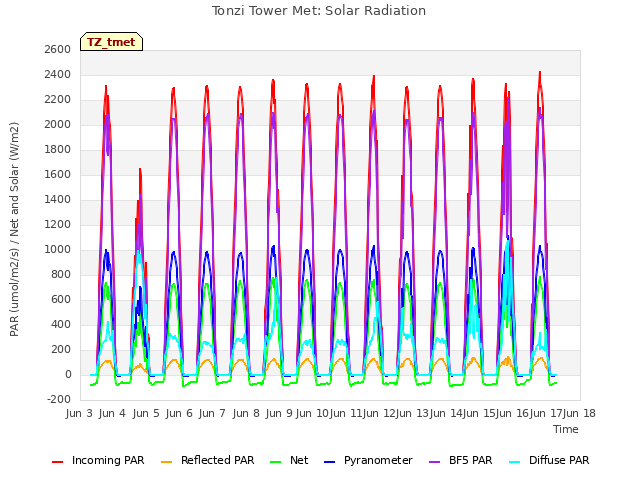Select the Net legend entry
The image size is (640, 480).
click(289, 460)
